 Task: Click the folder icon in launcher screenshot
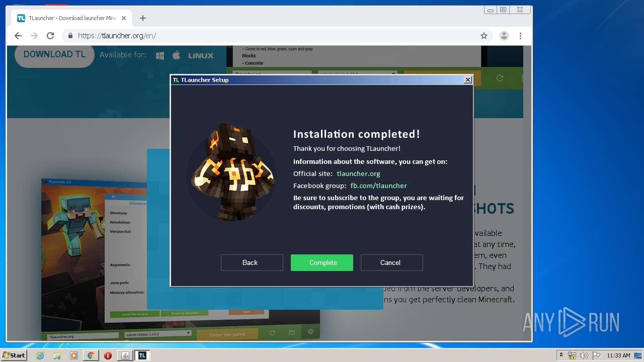click(292, 333)
